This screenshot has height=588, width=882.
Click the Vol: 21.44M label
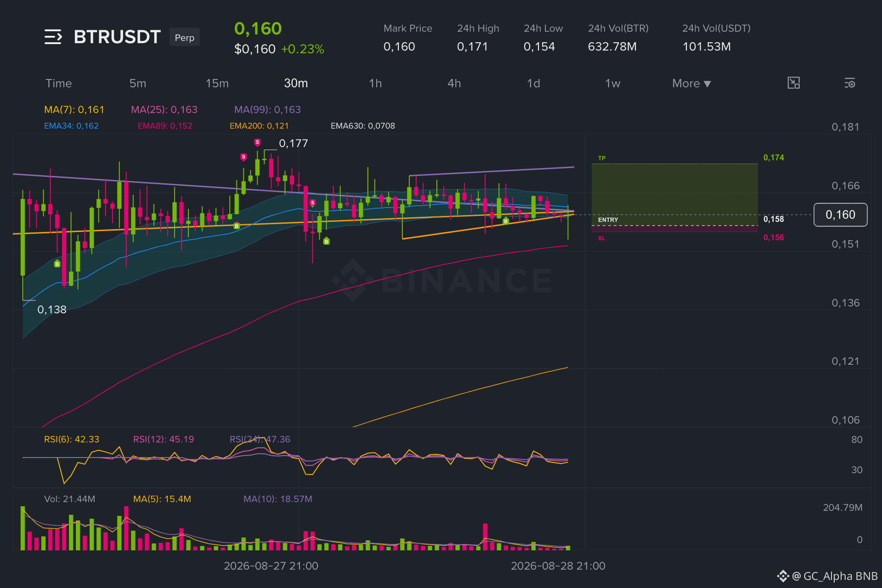[70, 499]
